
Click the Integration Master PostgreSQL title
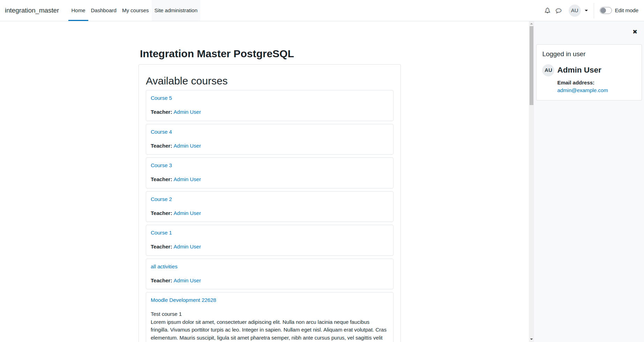click(x=217, y=54)
